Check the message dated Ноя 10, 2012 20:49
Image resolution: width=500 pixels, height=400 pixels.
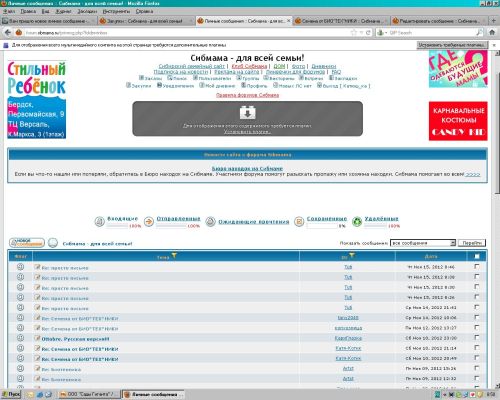[x=477, y=358]
